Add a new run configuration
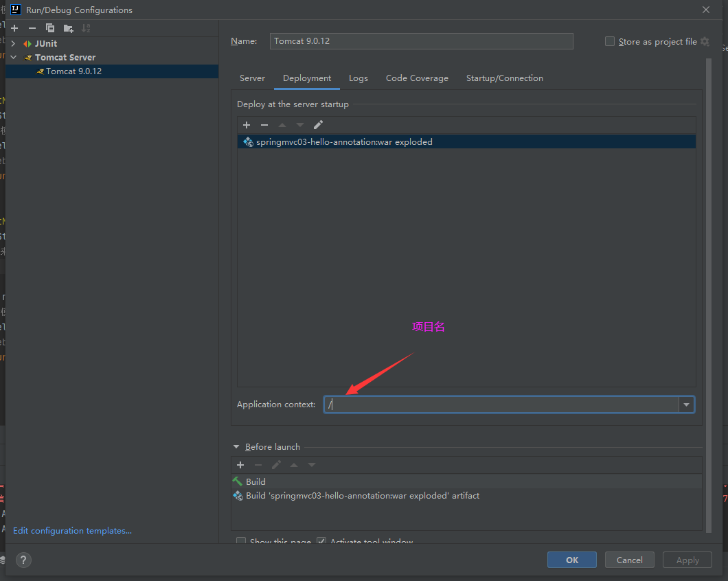This screenshot has width=728, height=581. [14, 28]
